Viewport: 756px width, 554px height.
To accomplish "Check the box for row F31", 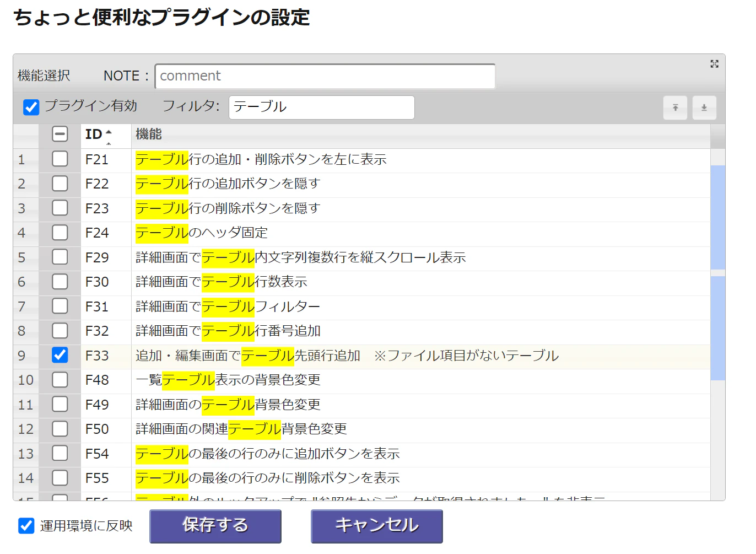I will click(60, 306).
